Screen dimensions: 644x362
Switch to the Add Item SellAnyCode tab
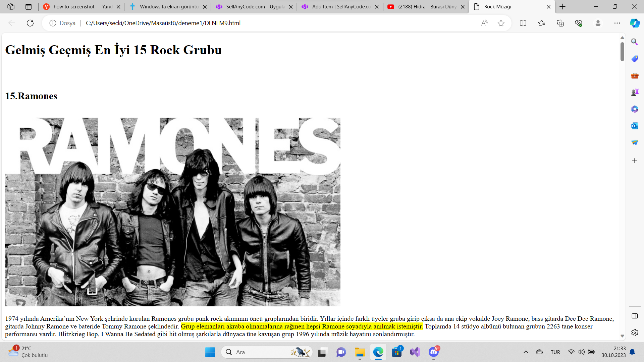(340, 7)
